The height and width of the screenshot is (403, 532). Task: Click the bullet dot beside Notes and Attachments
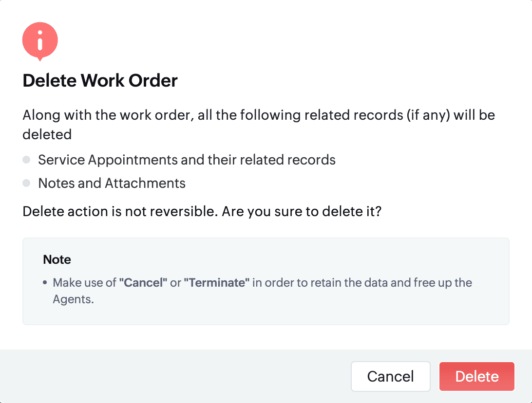click(x=26, y=183)
